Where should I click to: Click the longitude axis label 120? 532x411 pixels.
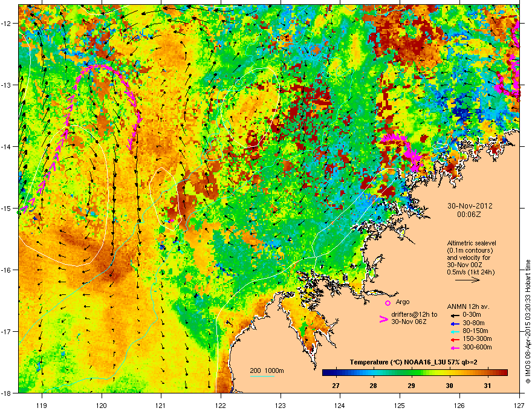pos(102,405)
